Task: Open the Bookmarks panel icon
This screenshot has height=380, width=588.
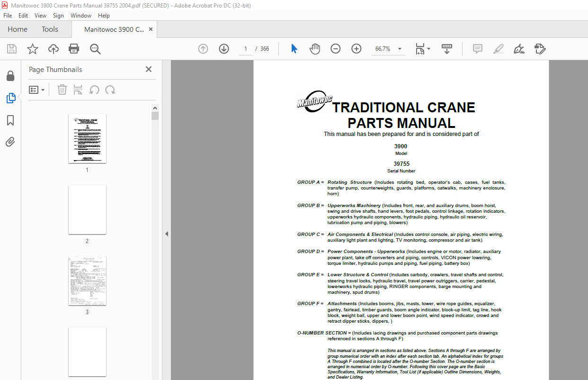Action: [x=10, y=120]
